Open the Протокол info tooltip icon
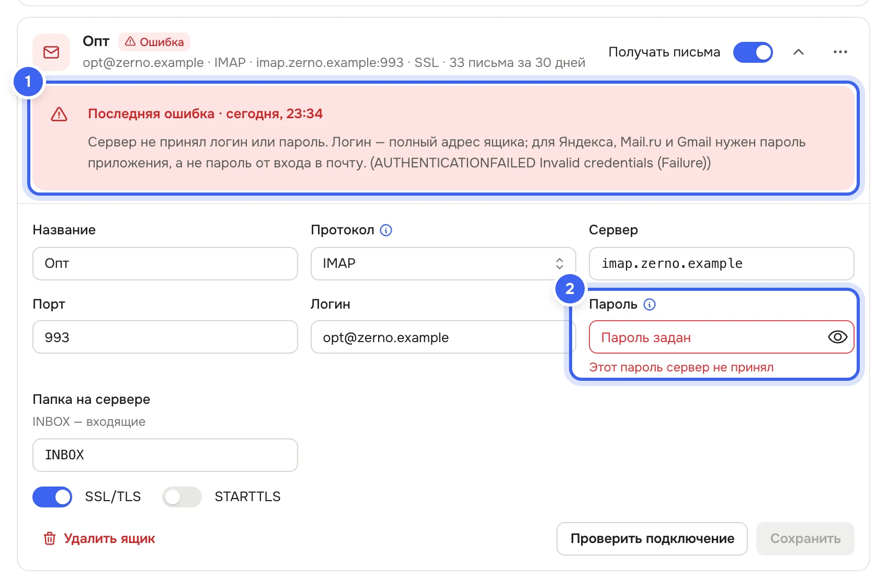Screen dimensions: 887x588 point(386,230)
